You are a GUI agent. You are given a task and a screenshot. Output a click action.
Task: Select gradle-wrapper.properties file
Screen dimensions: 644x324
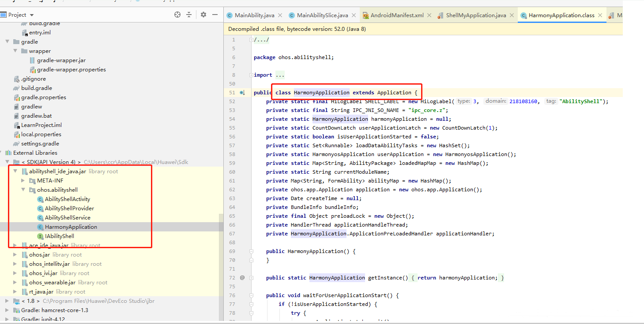pyautogui.click(x=72, y=70)
